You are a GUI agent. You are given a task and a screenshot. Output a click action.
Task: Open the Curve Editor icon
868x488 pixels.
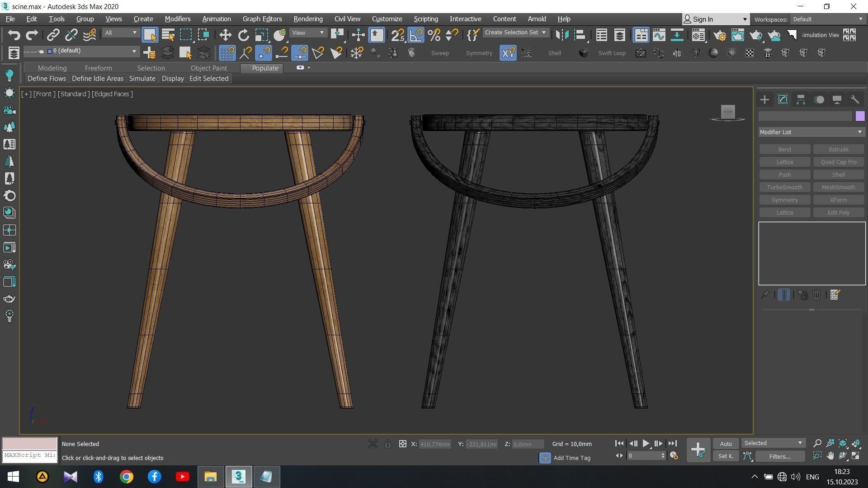[659, 35]
